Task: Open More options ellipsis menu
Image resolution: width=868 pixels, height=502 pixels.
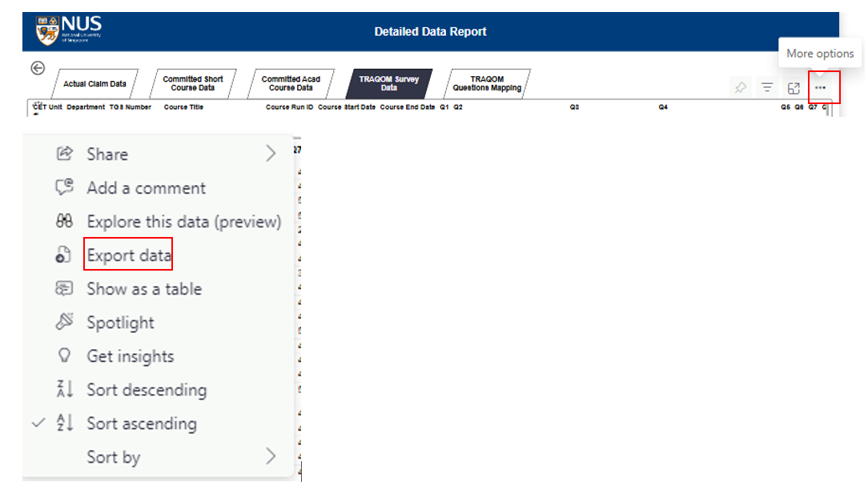Action: (x=820, y=88)
